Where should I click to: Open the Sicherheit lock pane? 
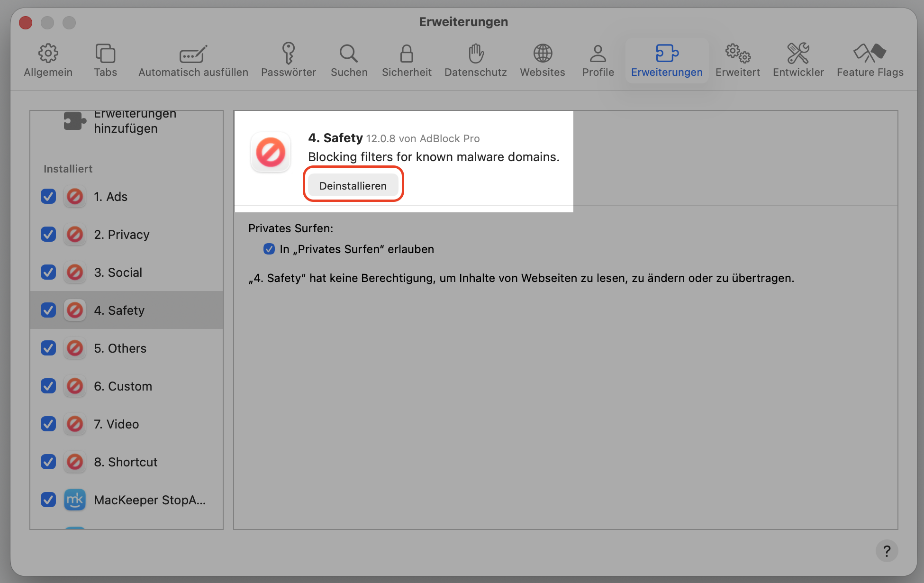tap(407, 60)
